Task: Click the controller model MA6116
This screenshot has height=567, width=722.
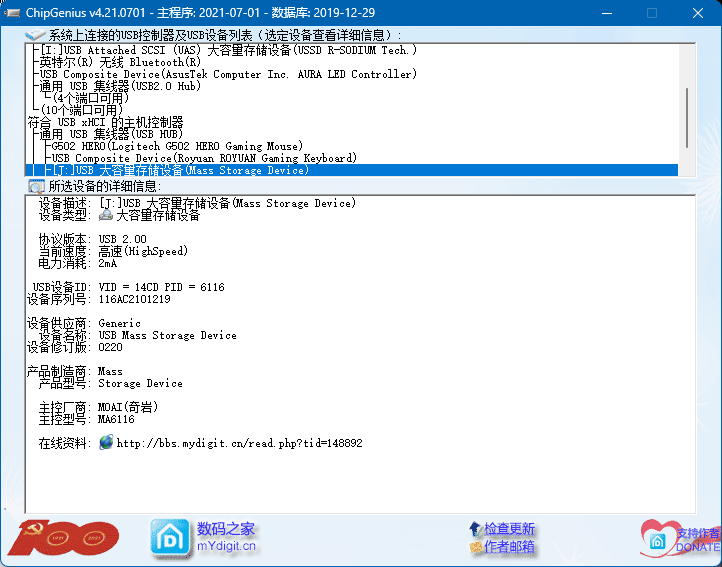Action: click(x=116, y=419)
